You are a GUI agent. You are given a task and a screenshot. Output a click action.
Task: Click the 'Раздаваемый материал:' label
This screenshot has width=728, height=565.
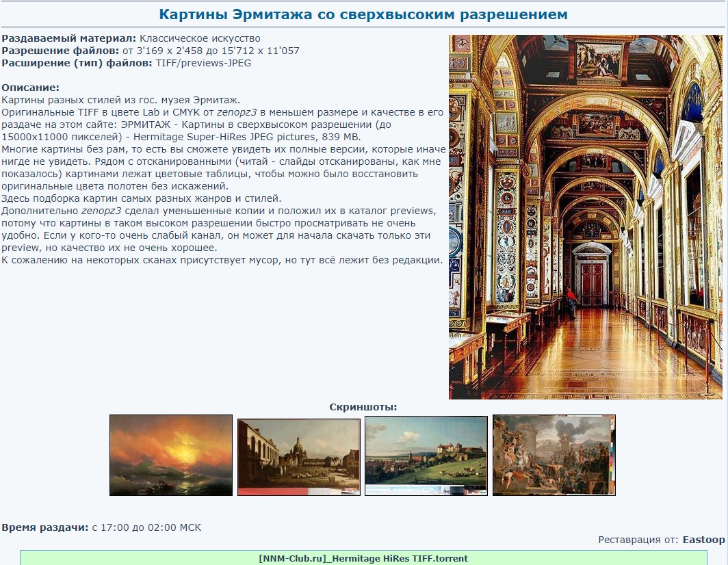click(69, 38)
